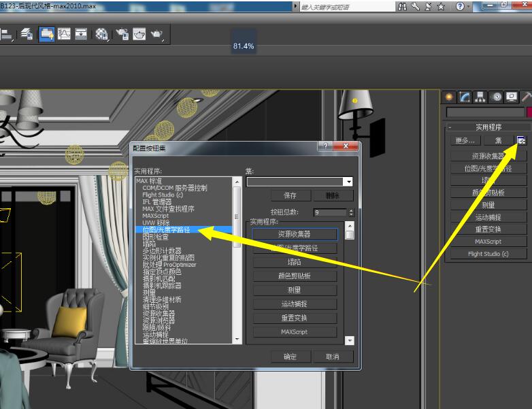Toggle the highlighted Graphite Modeling Tools ribbon icon
The image size is (532, 409).
point(46,34)
